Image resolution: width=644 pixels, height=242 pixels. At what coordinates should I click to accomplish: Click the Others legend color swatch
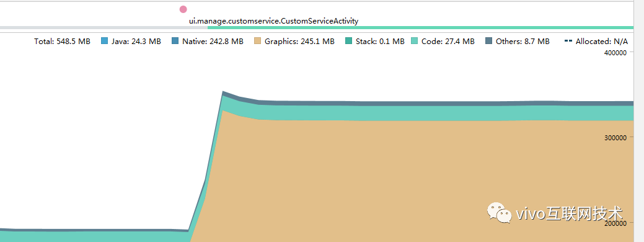[x=489, y=41]
